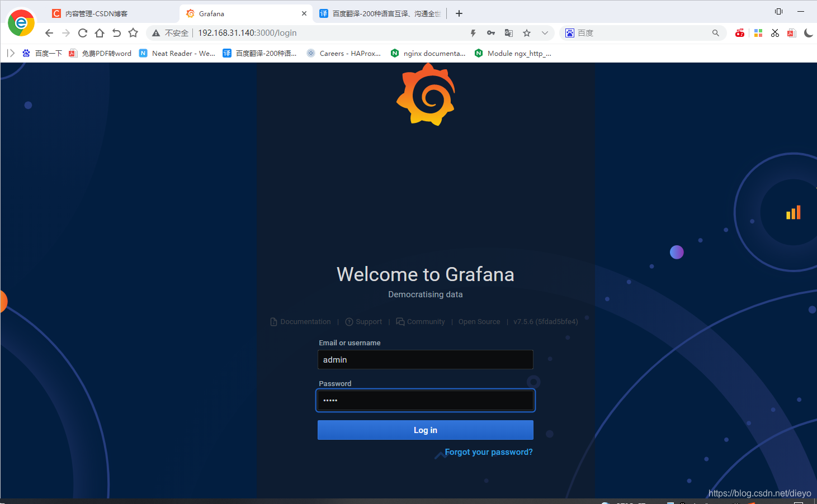Switch to the 百度翻译 browser tab
817x504 pixels.
click(x=380, y=13)
